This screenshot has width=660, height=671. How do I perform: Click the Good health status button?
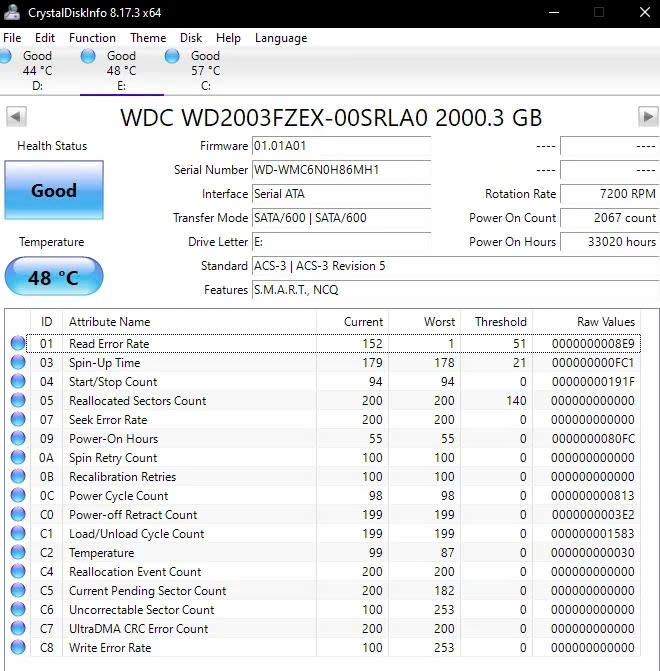point(54,190)
